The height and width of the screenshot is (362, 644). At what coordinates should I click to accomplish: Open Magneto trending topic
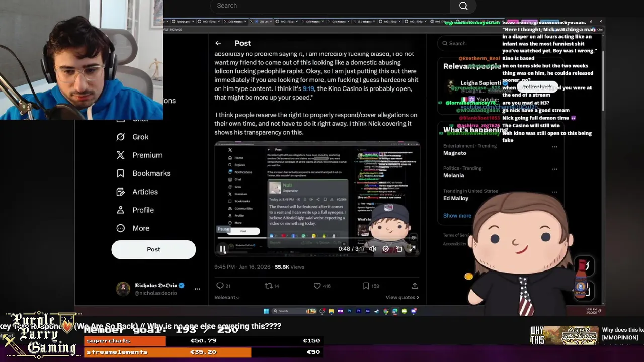(455, 153)
